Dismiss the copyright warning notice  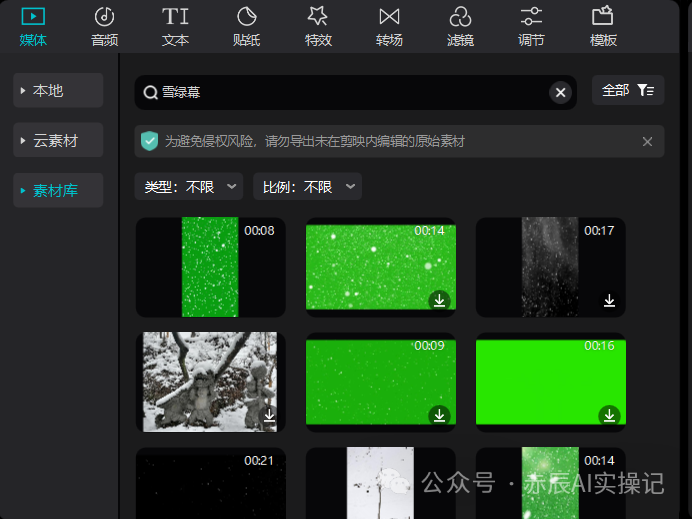tap(647, 142)
